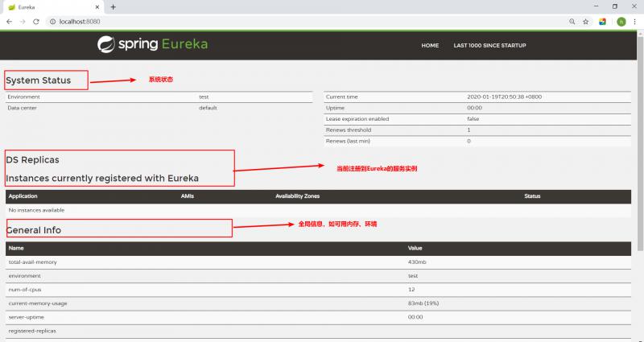Click Lease expiration enabled label

357,119
